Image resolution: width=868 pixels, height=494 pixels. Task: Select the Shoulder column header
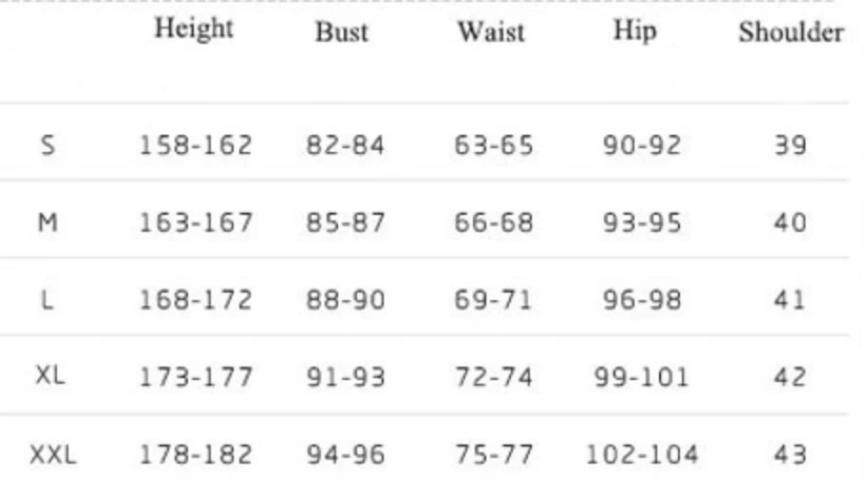(791, 32)
